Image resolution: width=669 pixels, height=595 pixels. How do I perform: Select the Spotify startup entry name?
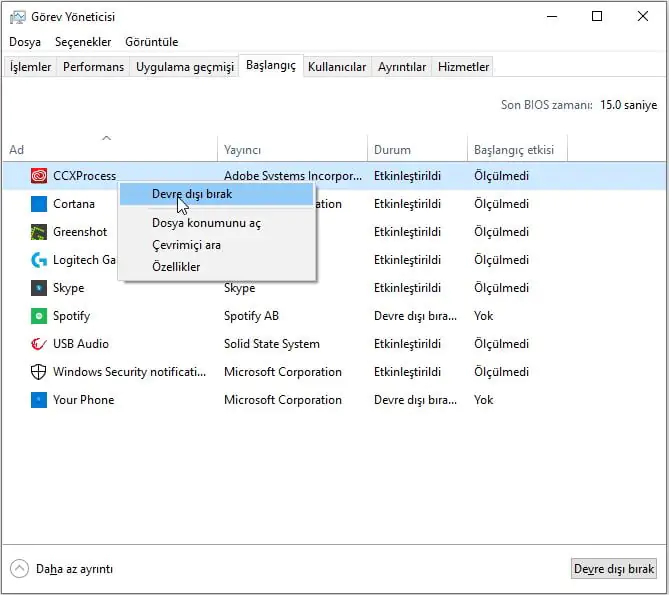tap(71, 316)
